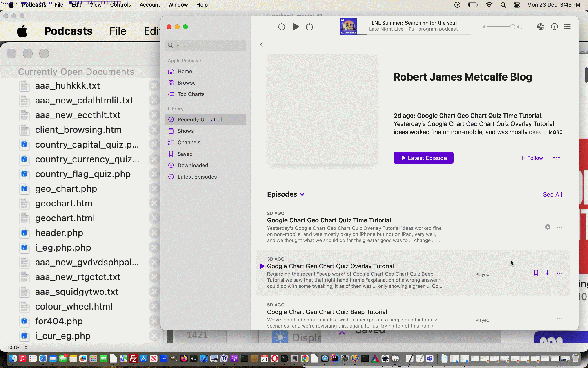Viewport: 588px width, 368px height.
Task: Open the Help menu
Action: 202,5
